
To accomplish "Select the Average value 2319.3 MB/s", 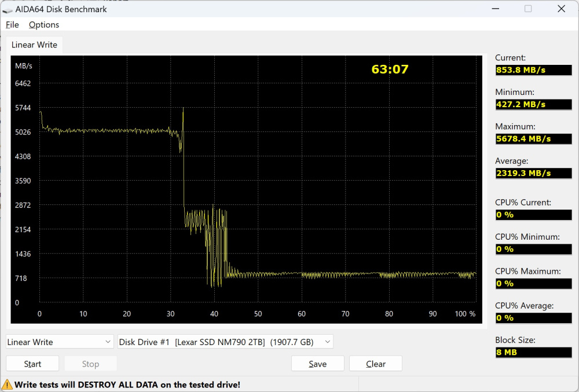I will (x=534, y=173).
